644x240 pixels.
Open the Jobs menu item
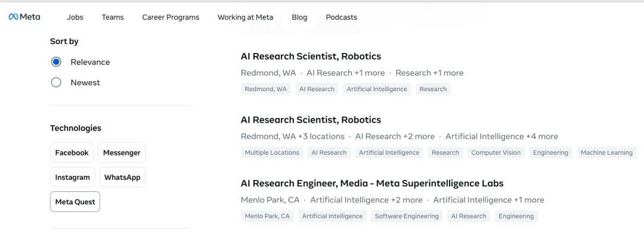[75, 17]
